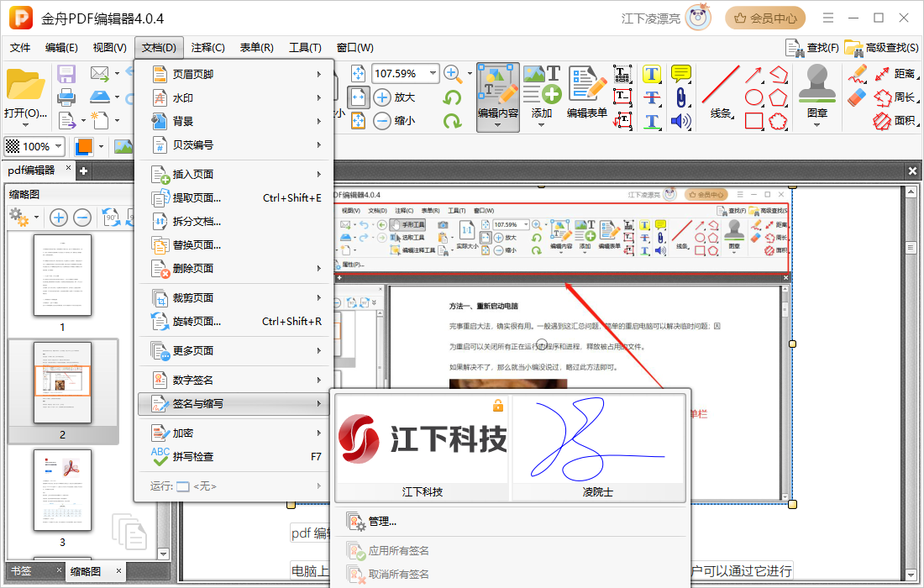Select the 江下科技 signature stamp
This screenshot has height=588, width=924.
pyautogui.click(x=422, y=448)
